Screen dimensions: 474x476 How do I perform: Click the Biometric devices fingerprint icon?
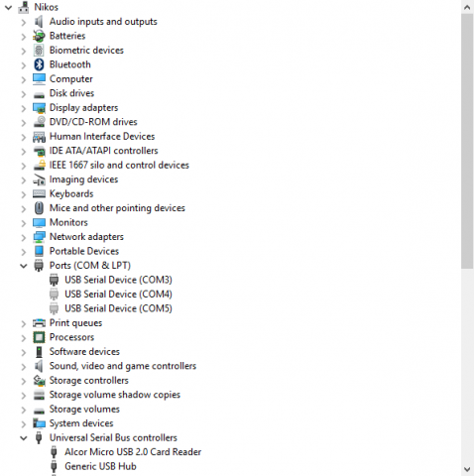click(x=39, y=51)
